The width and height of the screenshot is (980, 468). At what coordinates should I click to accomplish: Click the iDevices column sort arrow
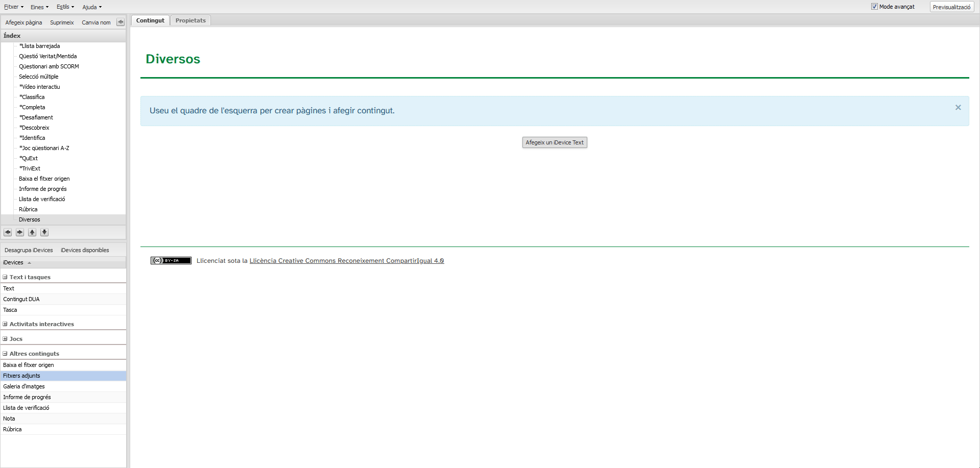(x=30, y=263)
